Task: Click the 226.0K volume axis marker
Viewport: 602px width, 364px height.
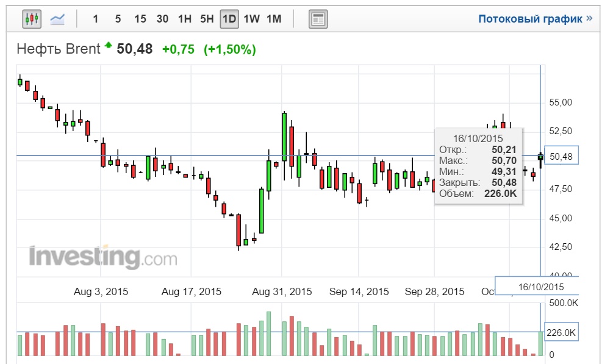Action: [561, 332]
